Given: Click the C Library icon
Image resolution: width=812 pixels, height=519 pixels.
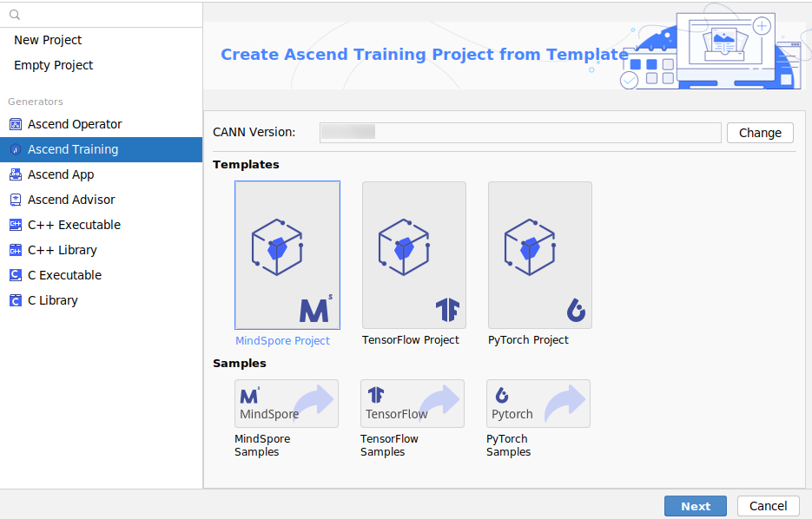Looking at the screenshot, I should point(16,300).
